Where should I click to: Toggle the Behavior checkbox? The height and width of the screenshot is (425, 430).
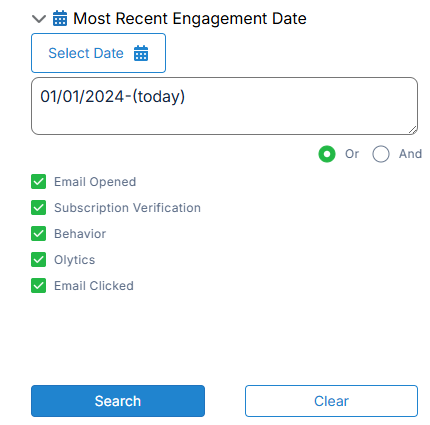[x=39, y=234]
